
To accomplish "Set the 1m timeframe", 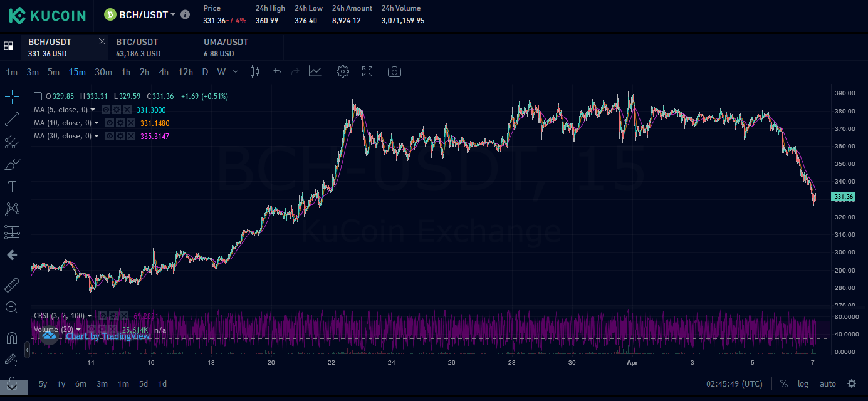I will 12,72.
